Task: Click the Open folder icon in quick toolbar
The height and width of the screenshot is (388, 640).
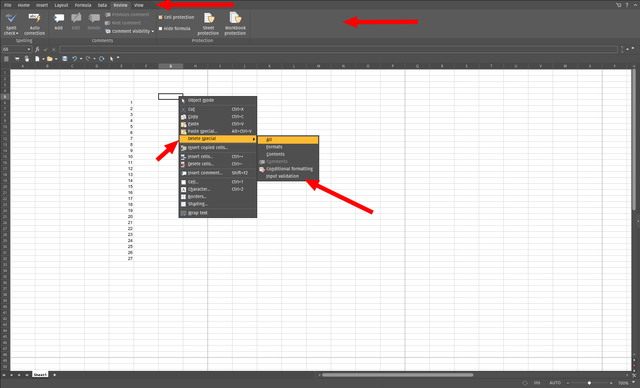Action: [50, 59]
